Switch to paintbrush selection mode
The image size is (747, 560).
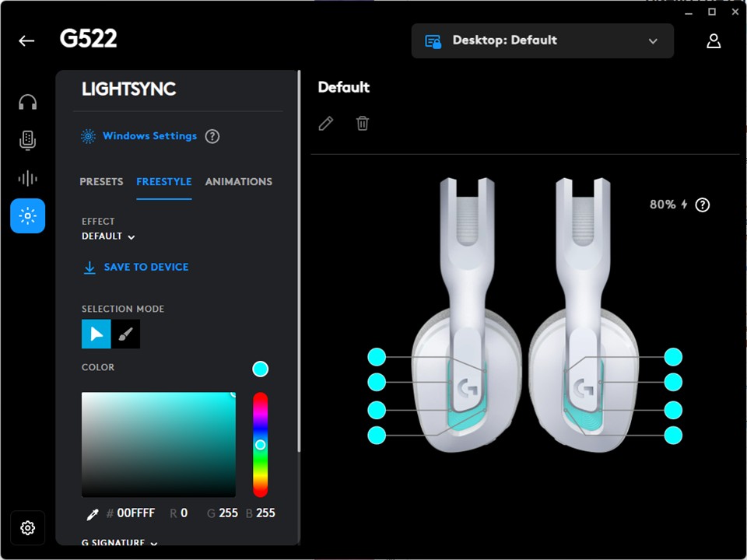(126, 334)
